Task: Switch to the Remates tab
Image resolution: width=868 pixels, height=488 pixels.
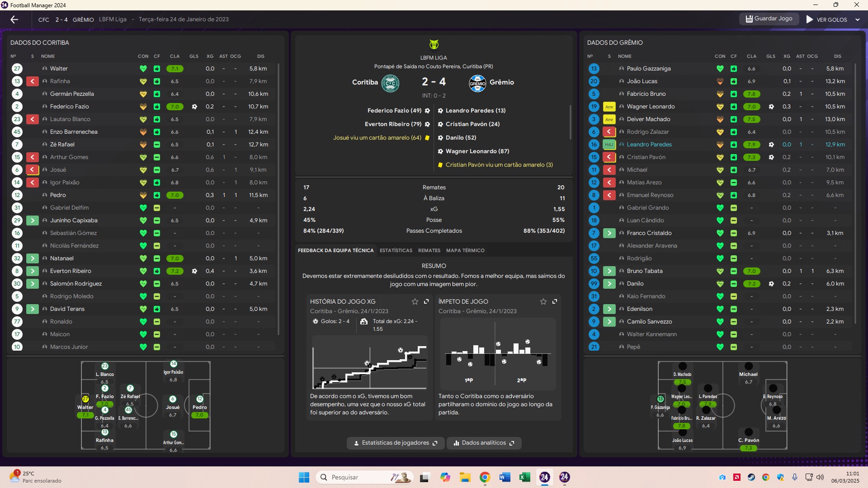Action: [x=429, y=250]
